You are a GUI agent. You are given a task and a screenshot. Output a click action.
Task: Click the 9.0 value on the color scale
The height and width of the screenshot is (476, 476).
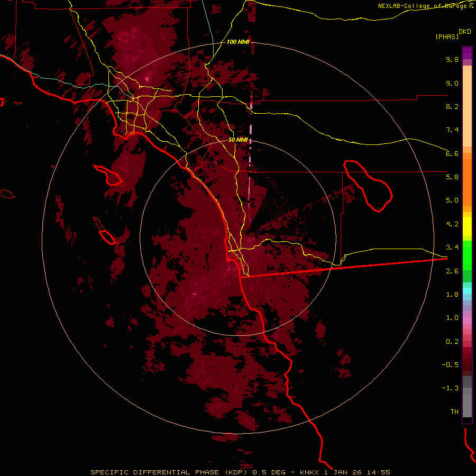pos(452,83)
